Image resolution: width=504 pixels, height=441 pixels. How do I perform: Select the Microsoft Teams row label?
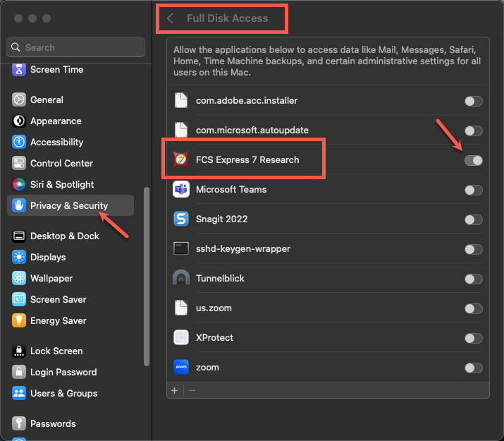231,190
